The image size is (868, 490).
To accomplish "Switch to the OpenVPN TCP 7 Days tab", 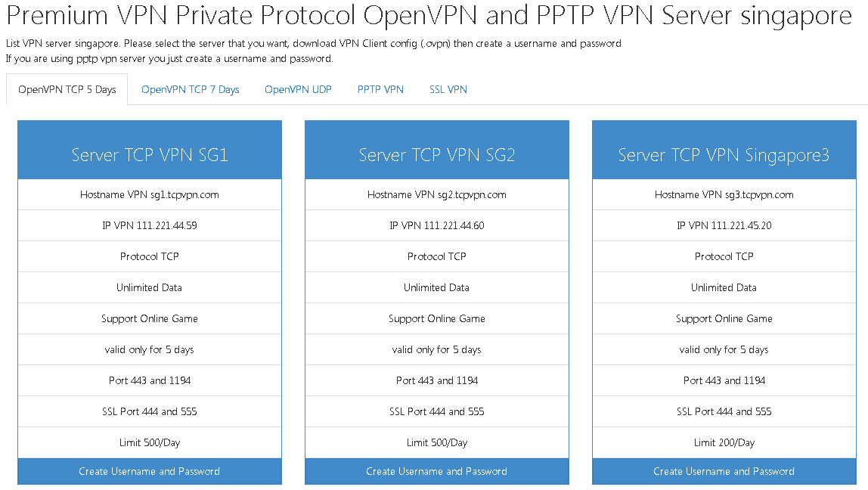I will [190, 89].
